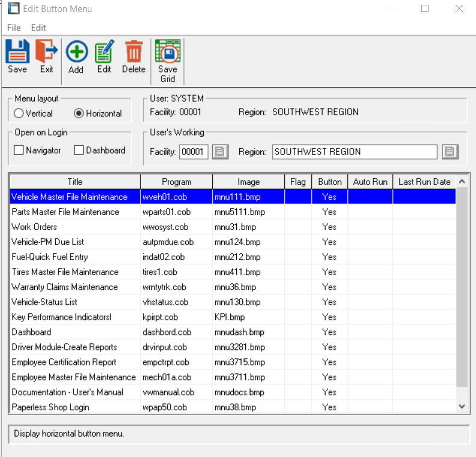Screen dimensions: 476x457
Task: Open the Facility lookup icon
Action: click(221, 152)
